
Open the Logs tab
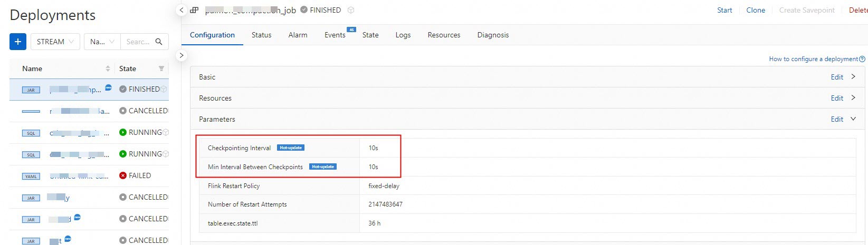coord(403,35)
